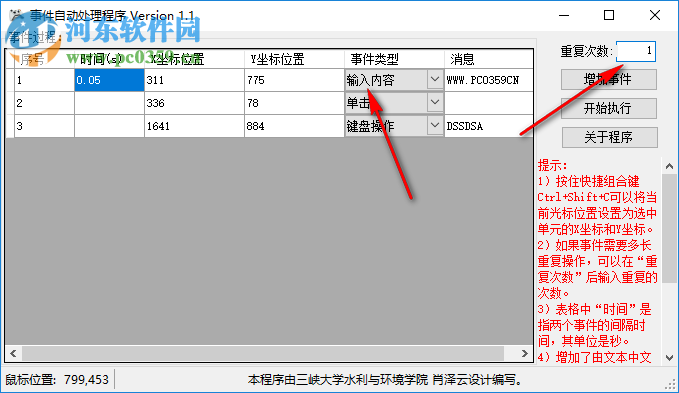Click the table's horizontal scrollbar thumb
The height and width of the screenshot is (393, 679).
[263, 353]
